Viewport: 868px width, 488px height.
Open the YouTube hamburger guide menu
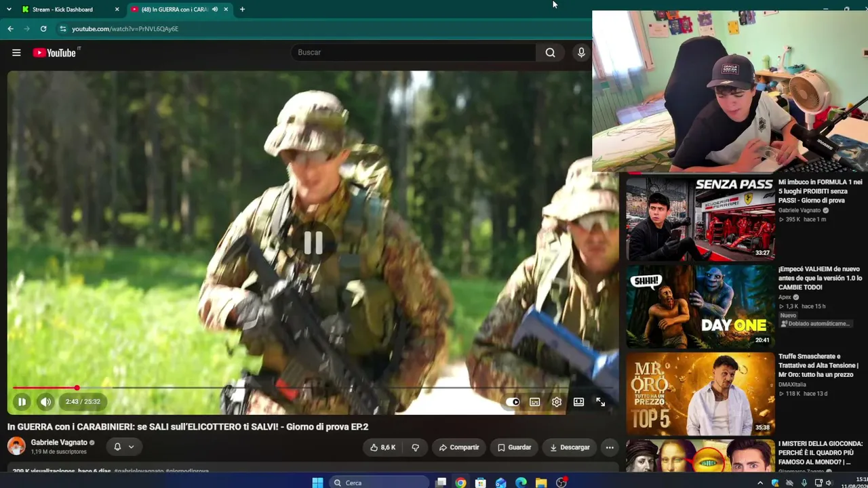pos(16,53)
